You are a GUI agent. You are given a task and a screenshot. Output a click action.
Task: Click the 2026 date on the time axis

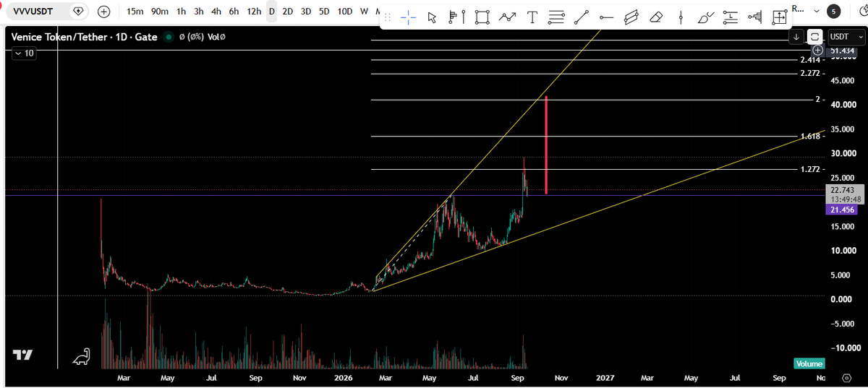(x=342, y=378)
